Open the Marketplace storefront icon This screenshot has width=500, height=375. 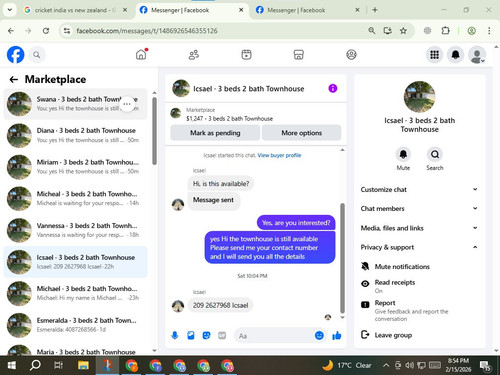298,55
